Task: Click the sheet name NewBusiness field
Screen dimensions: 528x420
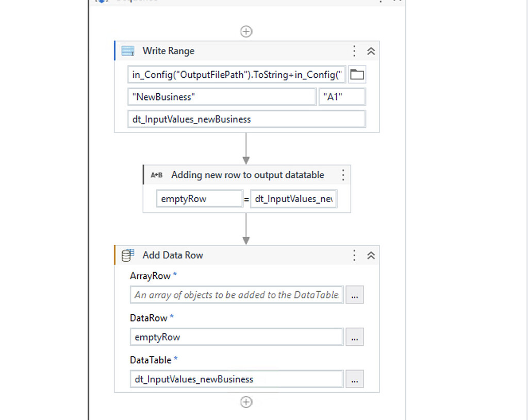Action: 222,96
